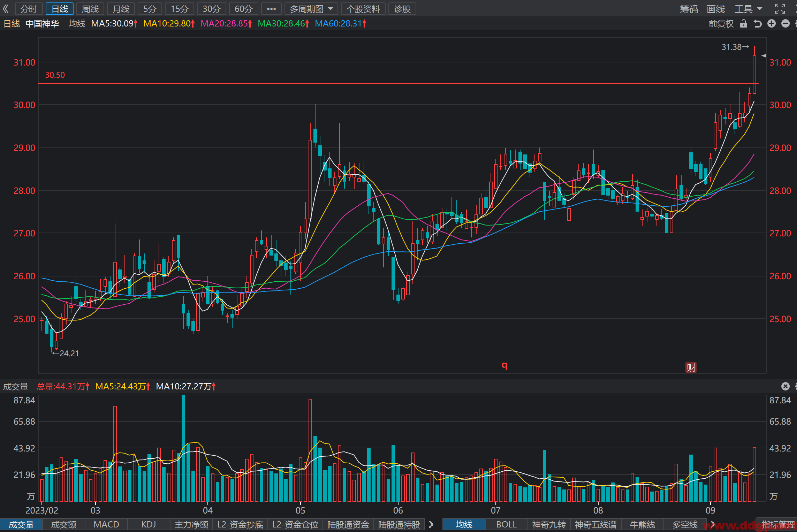Zoom out with the minus circle icon
This screenshot has height=532, width=797.
point(785,24)
